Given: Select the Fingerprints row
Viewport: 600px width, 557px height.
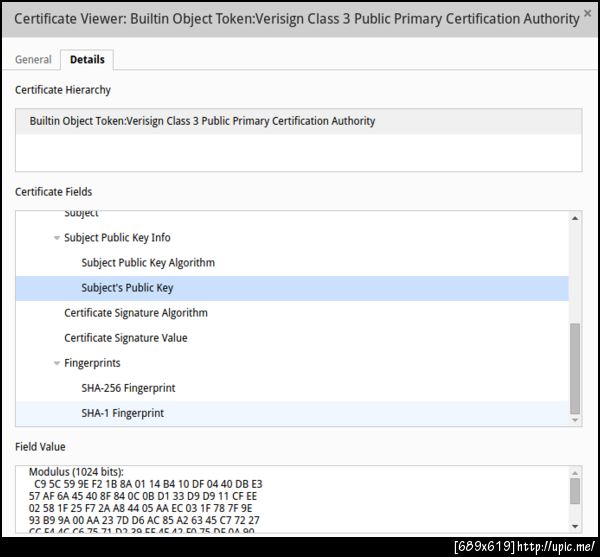Looking at the screenshot, I should click(x=292, y=363).
